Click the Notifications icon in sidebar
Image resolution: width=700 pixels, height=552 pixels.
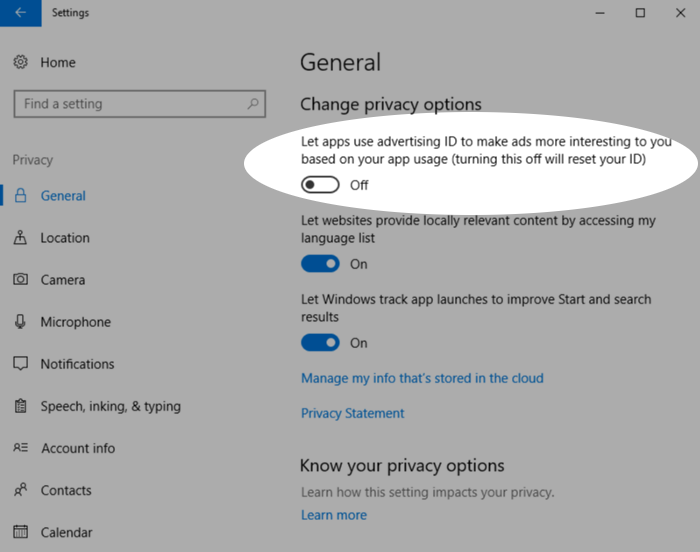point(20,364)
